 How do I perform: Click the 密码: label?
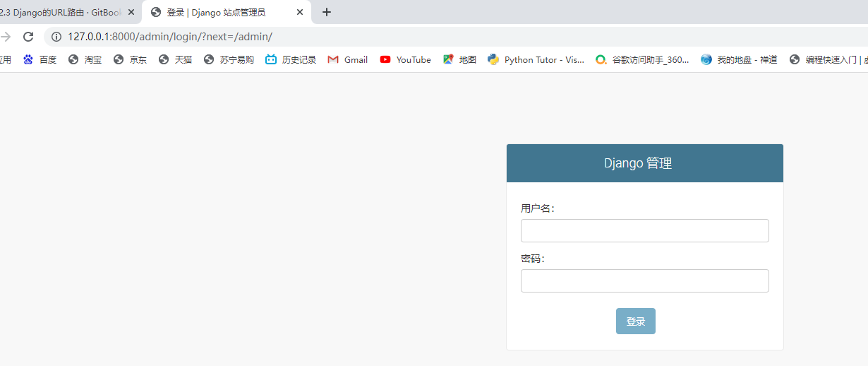533,259
